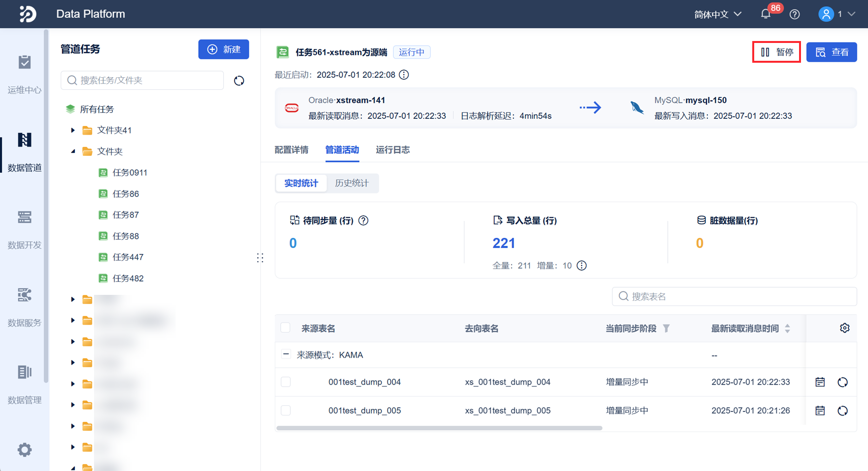
Task: Collapse the 来源模式: KAMA group
Action: [286, 355]
